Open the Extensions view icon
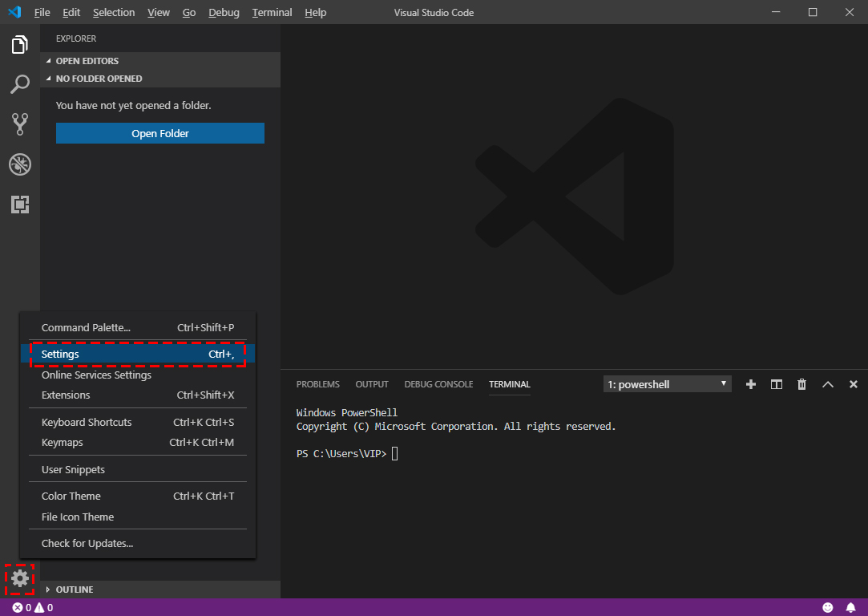The height and width of the screenshot is (616, 868). point(20,205)
